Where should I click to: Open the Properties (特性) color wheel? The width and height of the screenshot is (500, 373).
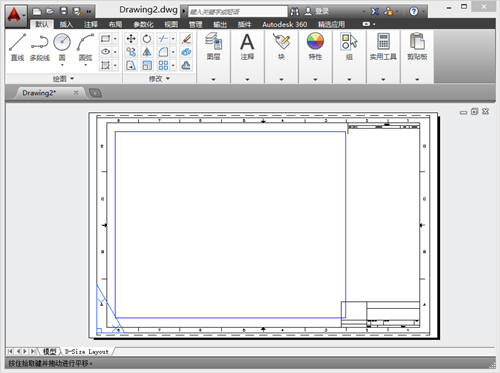tap(315, 41)
